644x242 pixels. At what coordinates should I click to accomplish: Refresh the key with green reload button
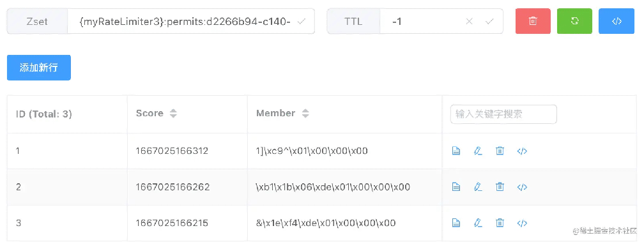coord(574,21)
